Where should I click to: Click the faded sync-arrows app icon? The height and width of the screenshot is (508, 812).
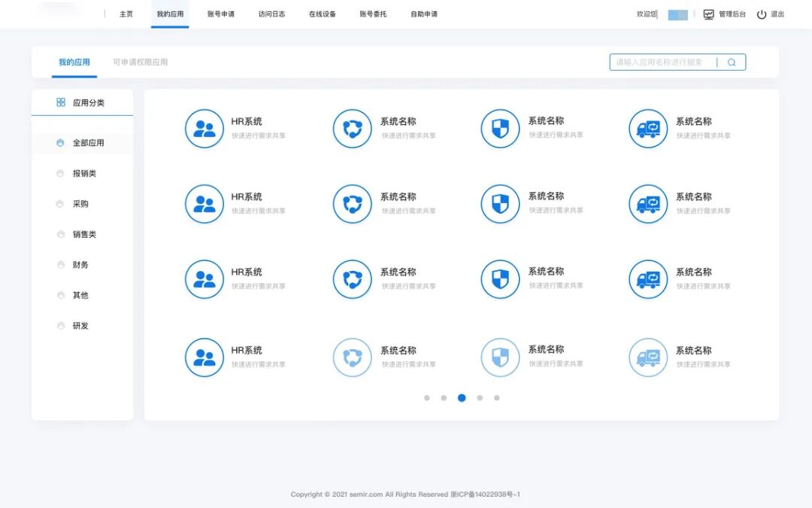point(352,357)
